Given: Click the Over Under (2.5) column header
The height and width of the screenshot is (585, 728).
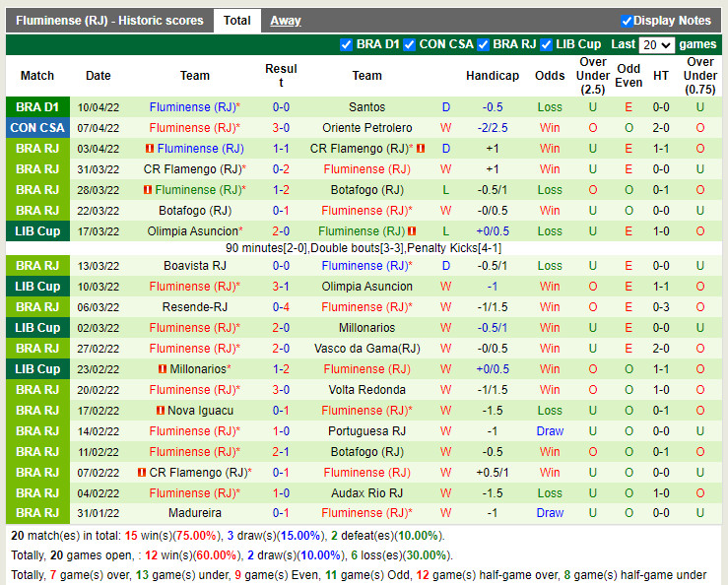Looking at the screenshot, I should 593,76.
